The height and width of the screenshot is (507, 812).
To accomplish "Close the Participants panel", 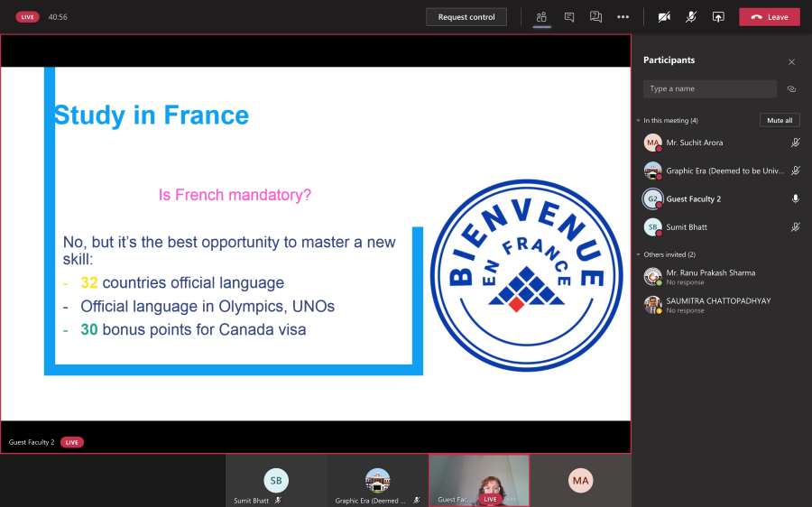I will [791, 61].
